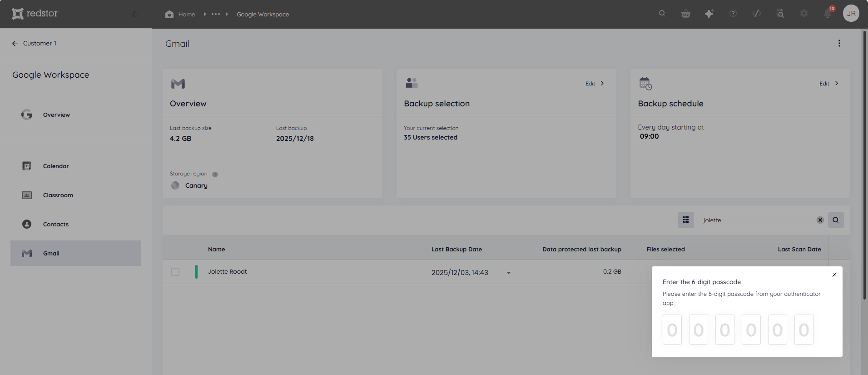868x375 pixels.
Task: Click the Jolette Roodt name
Action: click(227, 271)
